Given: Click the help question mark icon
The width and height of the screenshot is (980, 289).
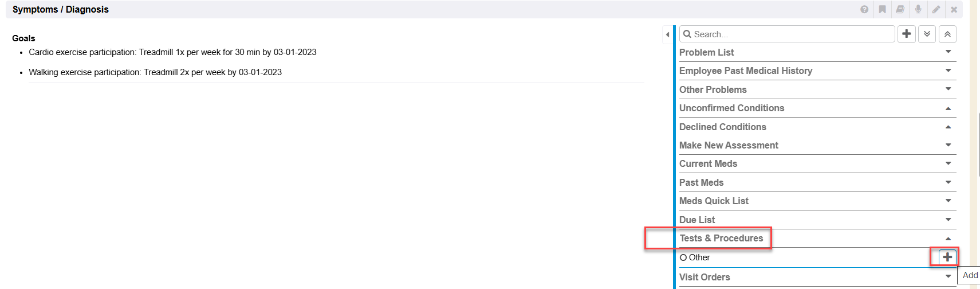Looking at the screenshot, I should [x=864, y=9].
